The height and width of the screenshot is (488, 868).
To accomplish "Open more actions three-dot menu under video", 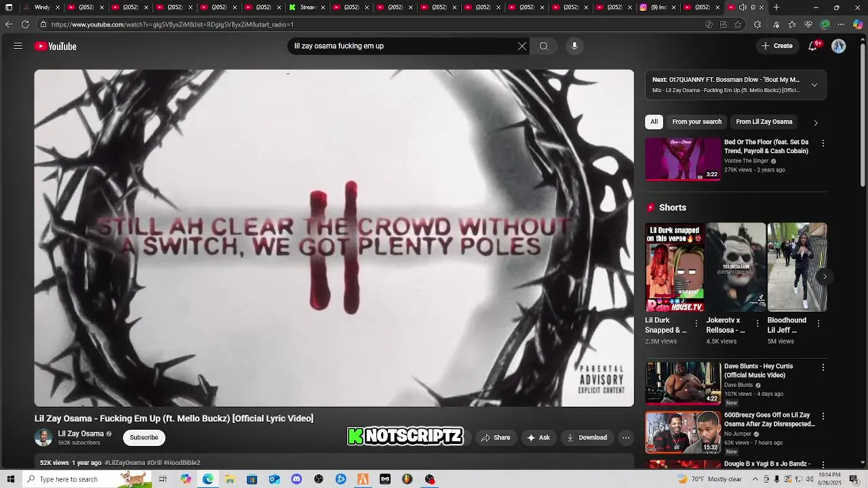I will click(x=626, y=438).
